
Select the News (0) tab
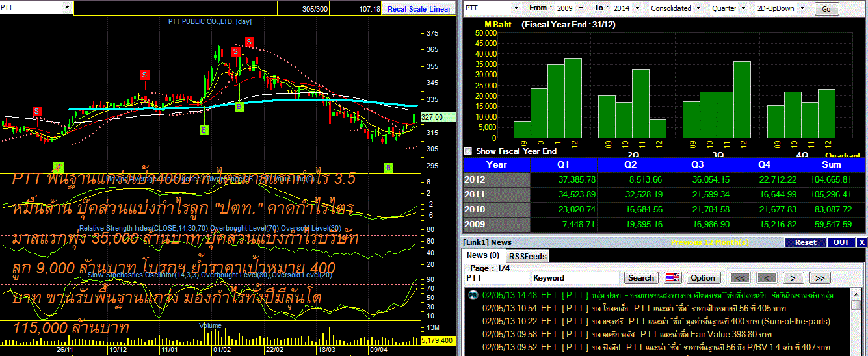483,255
